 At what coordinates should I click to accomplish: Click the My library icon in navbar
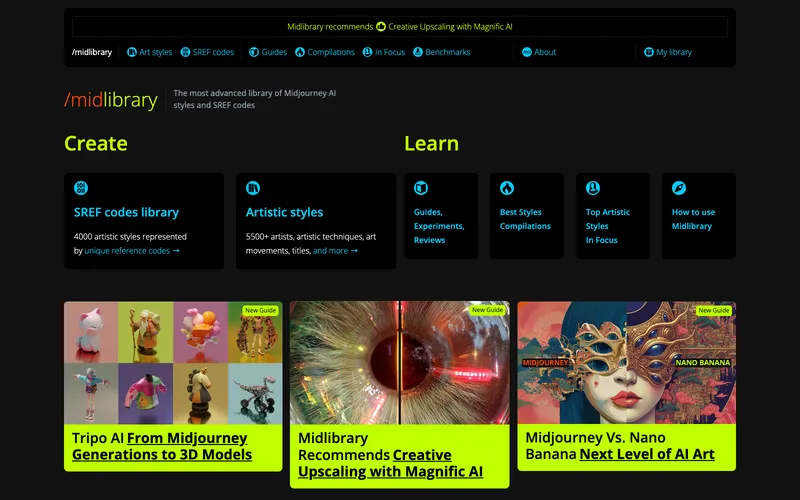[x=648, y=52]
